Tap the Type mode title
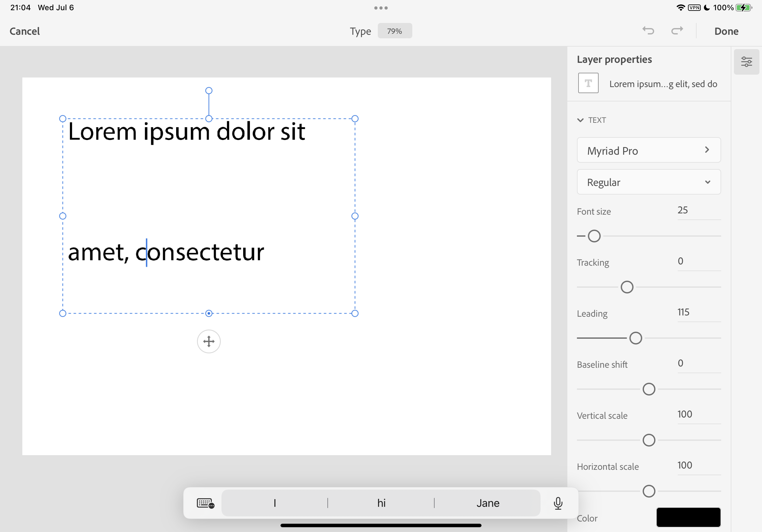This screenshot has height=532, width=762. 361,32
